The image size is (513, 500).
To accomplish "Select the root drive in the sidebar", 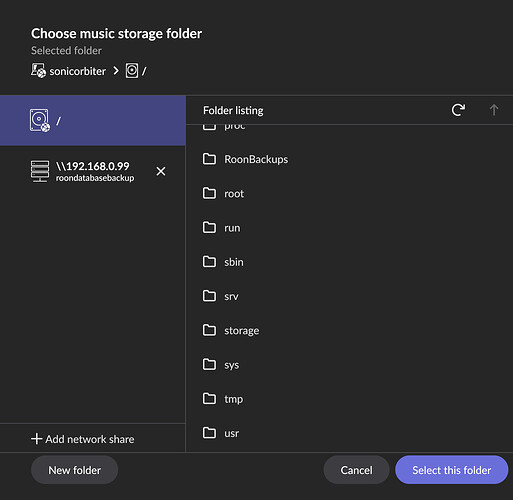I will [93, 120].
